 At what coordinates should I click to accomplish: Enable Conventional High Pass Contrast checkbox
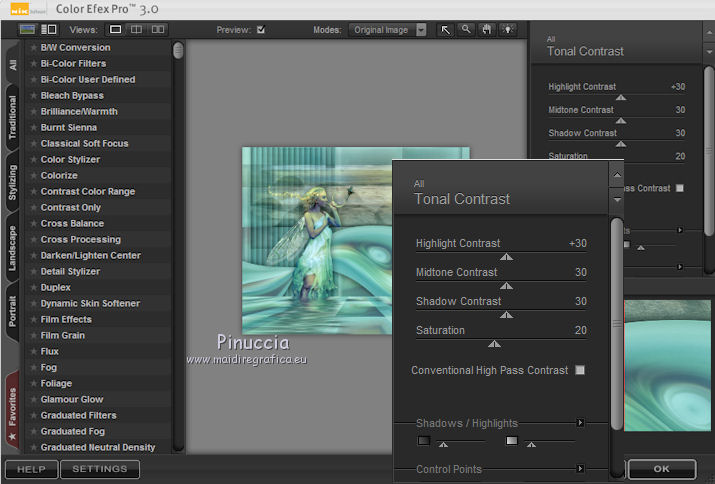[579, 370]
